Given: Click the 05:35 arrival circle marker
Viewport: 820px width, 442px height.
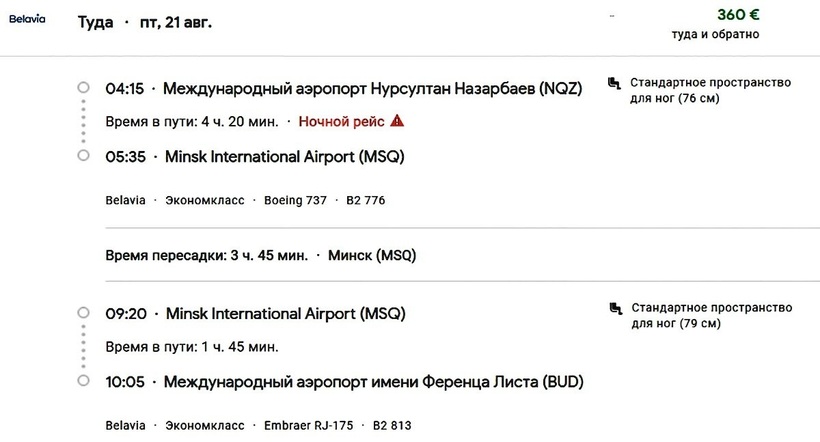Looking at the screenshot, I should (84, 156).
